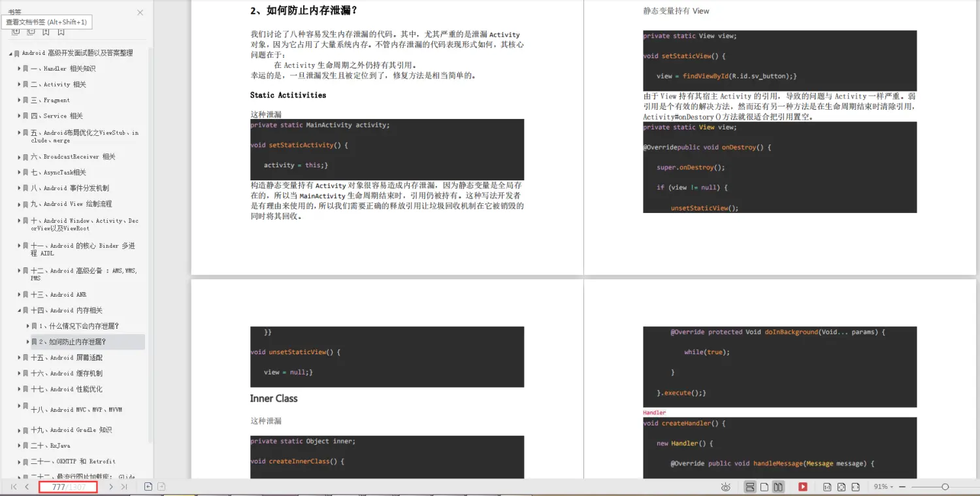Go forward to the next view

(161, 487)
